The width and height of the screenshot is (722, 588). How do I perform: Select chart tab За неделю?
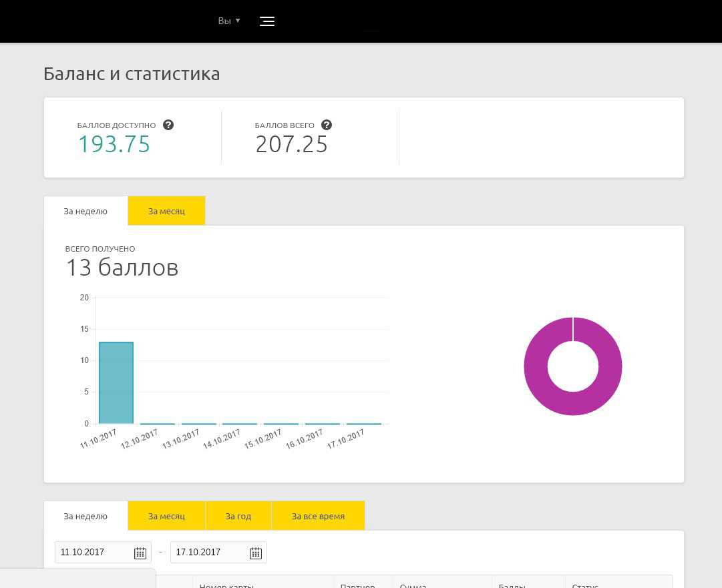(x=85, y=211)
